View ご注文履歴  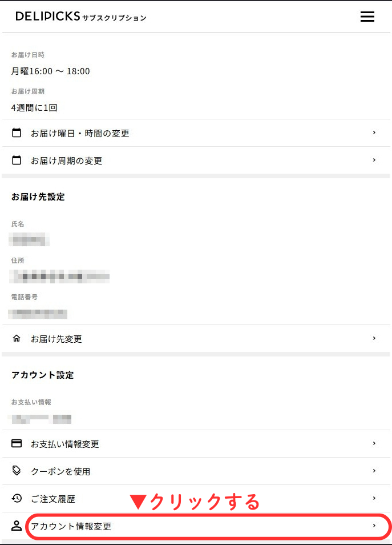52,499
